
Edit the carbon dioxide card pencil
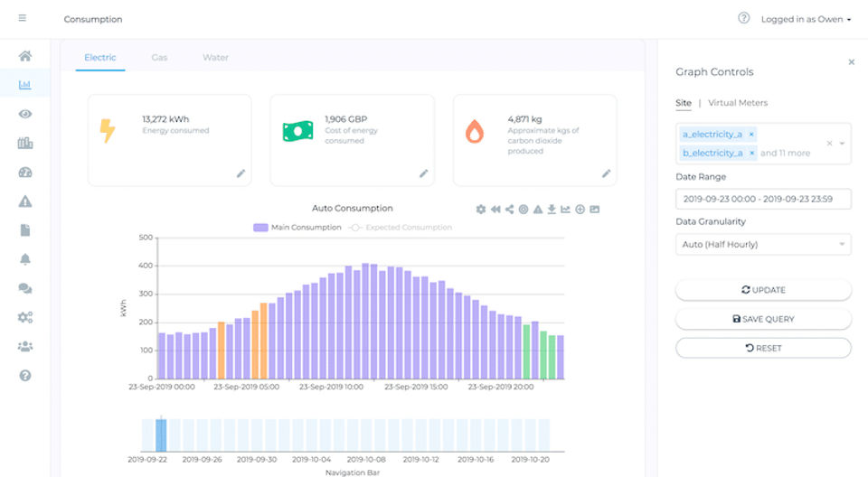[606, 173]
